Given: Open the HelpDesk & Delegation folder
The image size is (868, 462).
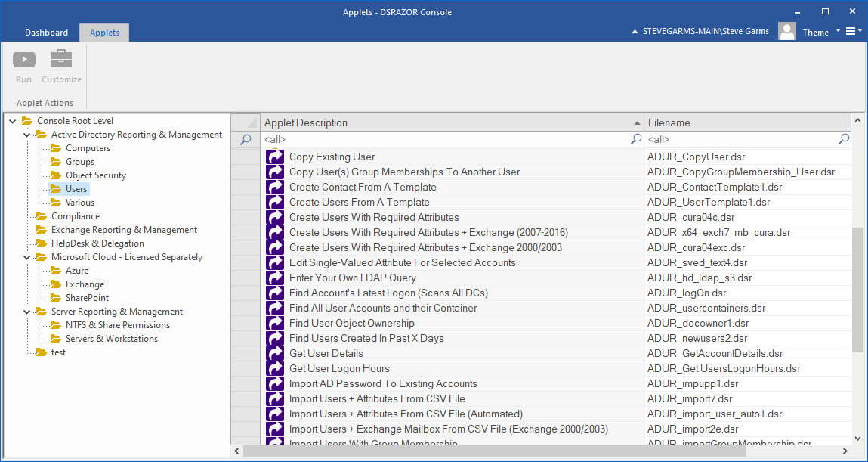Looking at the screenshot, I should pyautogui.click(x=97, y=243).
